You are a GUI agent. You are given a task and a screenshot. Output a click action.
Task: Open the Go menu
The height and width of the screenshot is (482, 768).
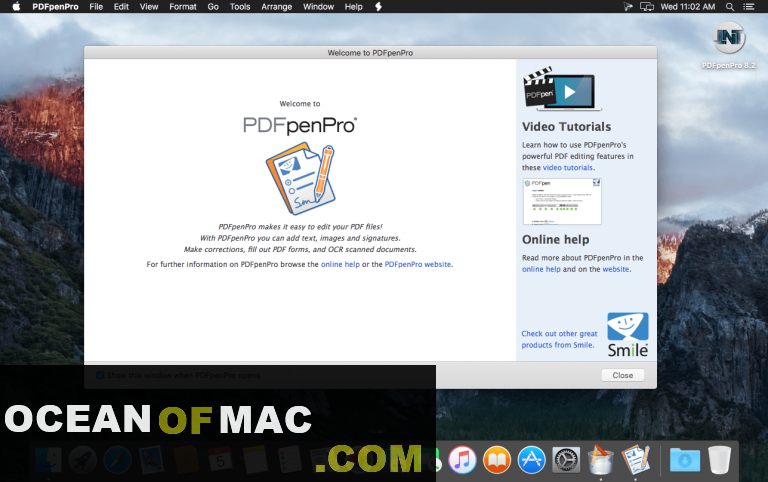(x=213, y=6)
